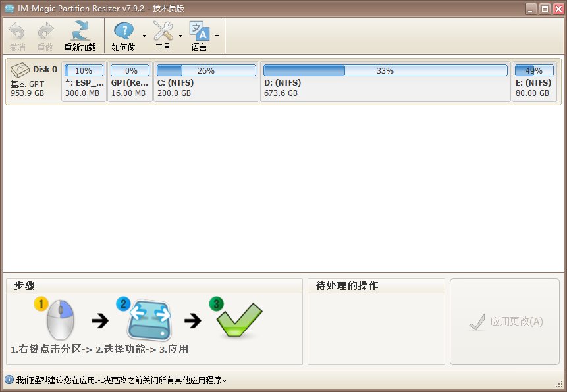
Task: Click the E: 49% usage bar
Action: pyautogui.click(x=534, y=70)
